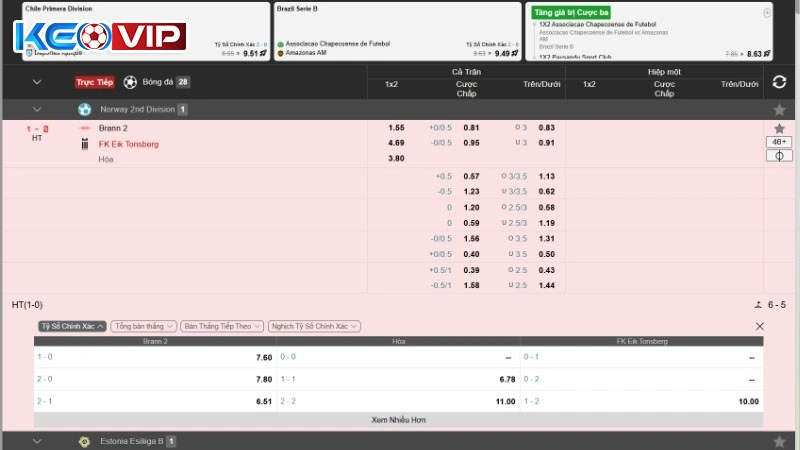Expand the Estonia Esiliiga B league
This screenshot has height=450, width=800.
pos(37,441)
